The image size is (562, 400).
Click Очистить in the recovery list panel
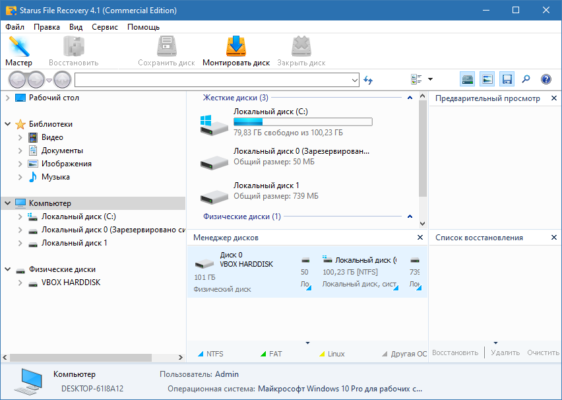[543, 353]
